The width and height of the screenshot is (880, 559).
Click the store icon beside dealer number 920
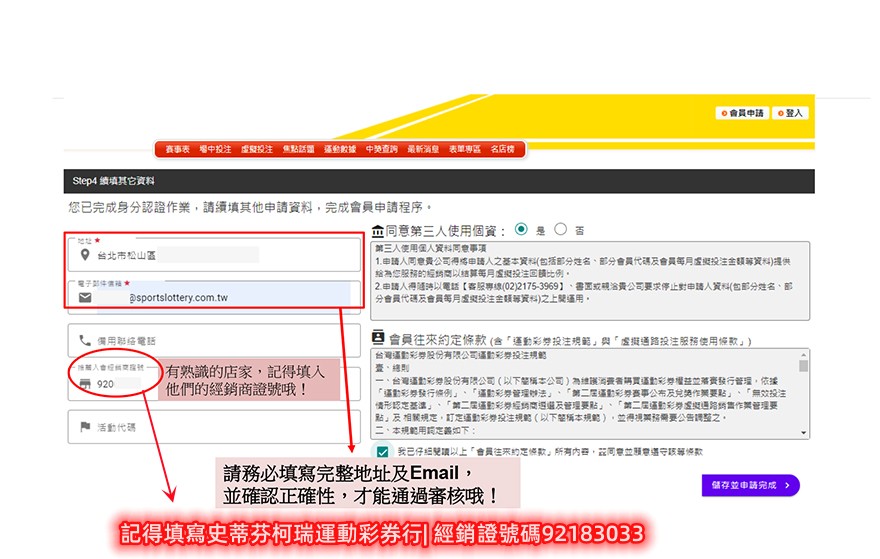(x=85, y=384)
